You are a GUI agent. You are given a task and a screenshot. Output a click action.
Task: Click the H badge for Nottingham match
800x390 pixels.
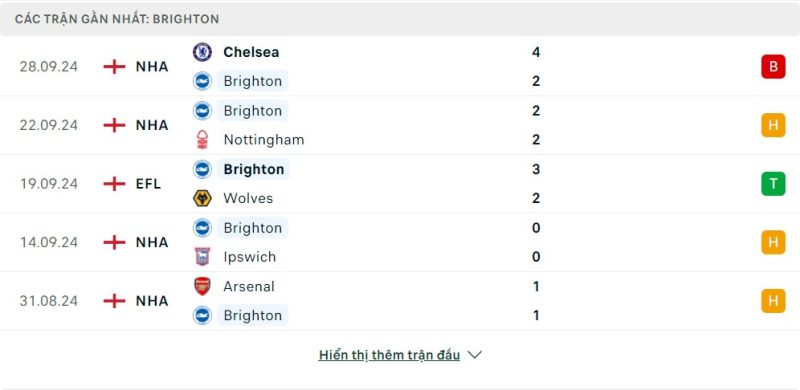773,125
